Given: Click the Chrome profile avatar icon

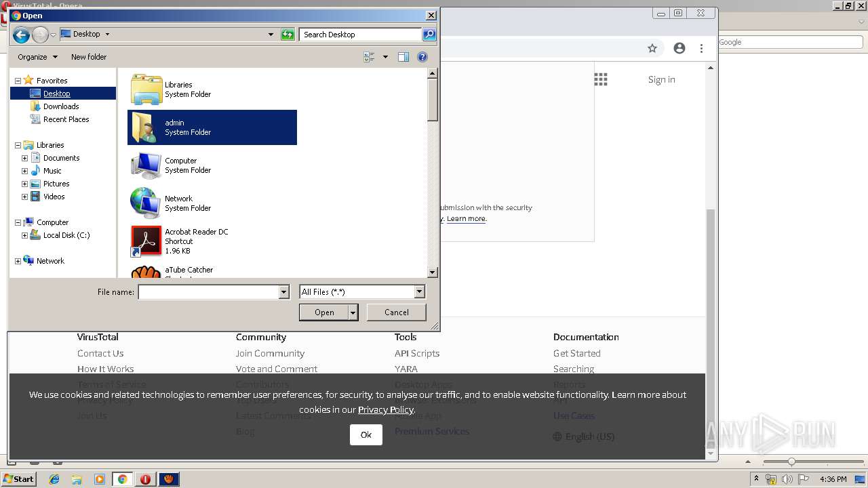Looking at the screenshot, I should click(x=679, y=48).
